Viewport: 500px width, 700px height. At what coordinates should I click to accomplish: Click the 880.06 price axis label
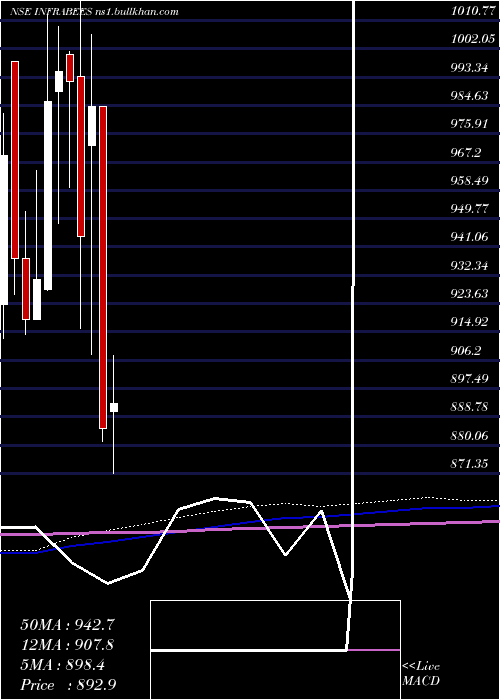click(469, 436)
